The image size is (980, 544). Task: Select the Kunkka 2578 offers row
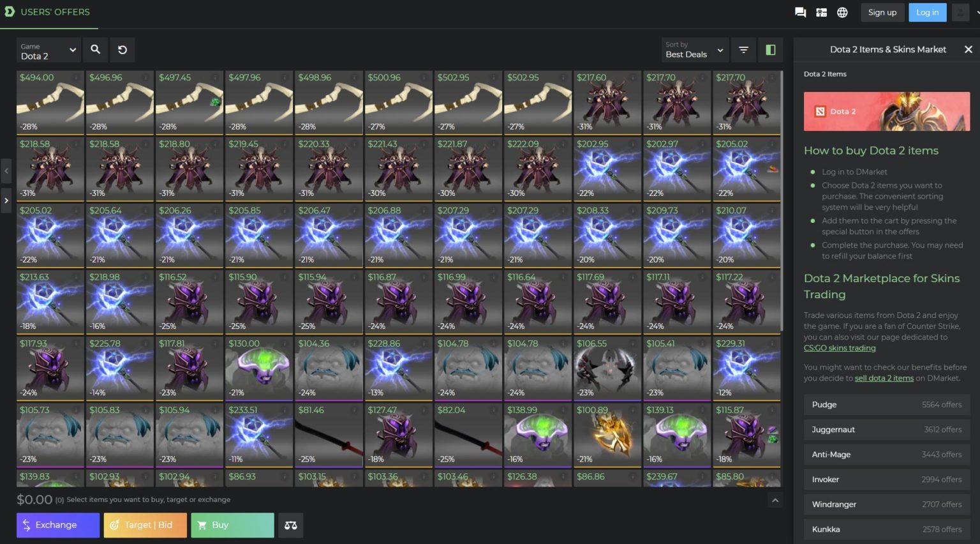click(x=887, y=529)
